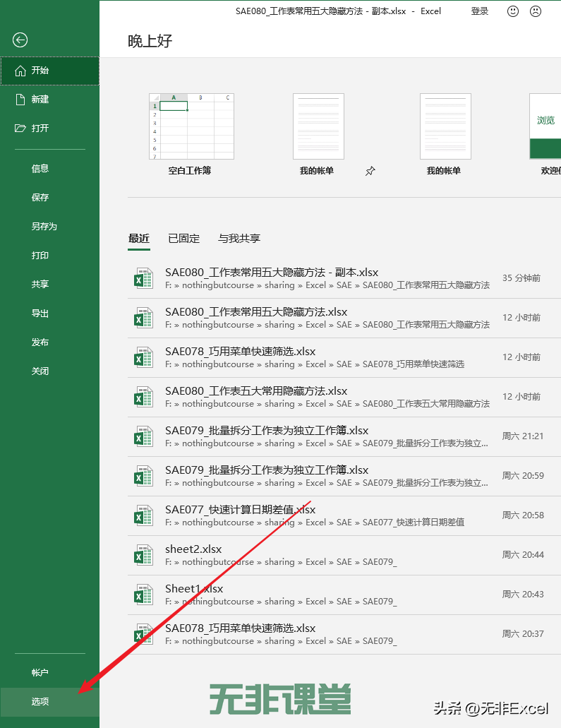Image resolution: width=561 pixels, height=728 pixels.
Task: Click the 周六 20:43 timestamp
Action: coord(523,595)
